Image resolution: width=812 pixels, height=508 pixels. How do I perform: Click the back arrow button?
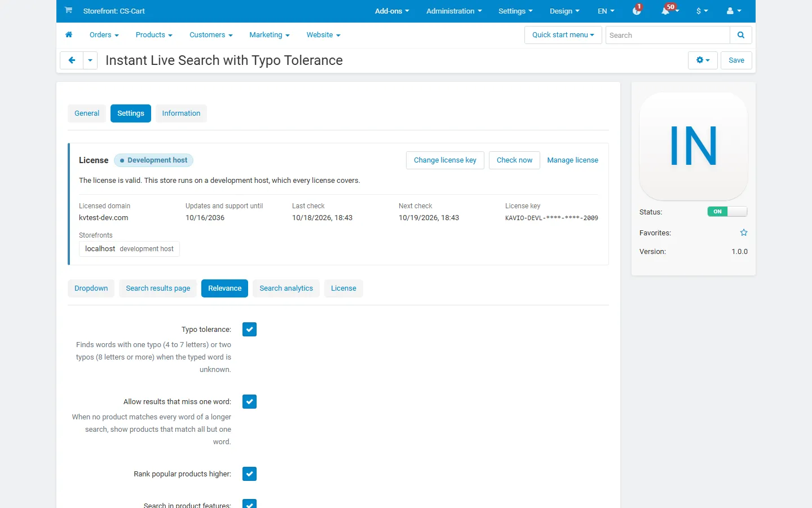coord(72,60)
